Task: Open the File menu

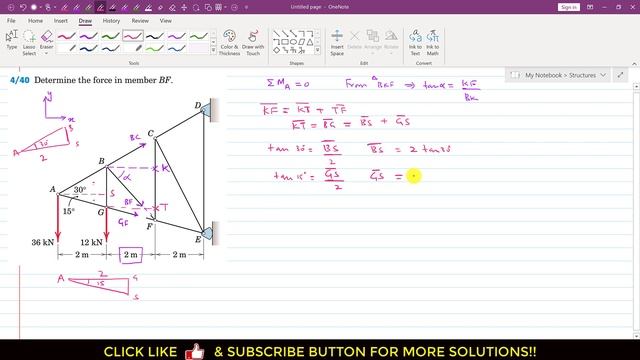Action: coord(11,20)
